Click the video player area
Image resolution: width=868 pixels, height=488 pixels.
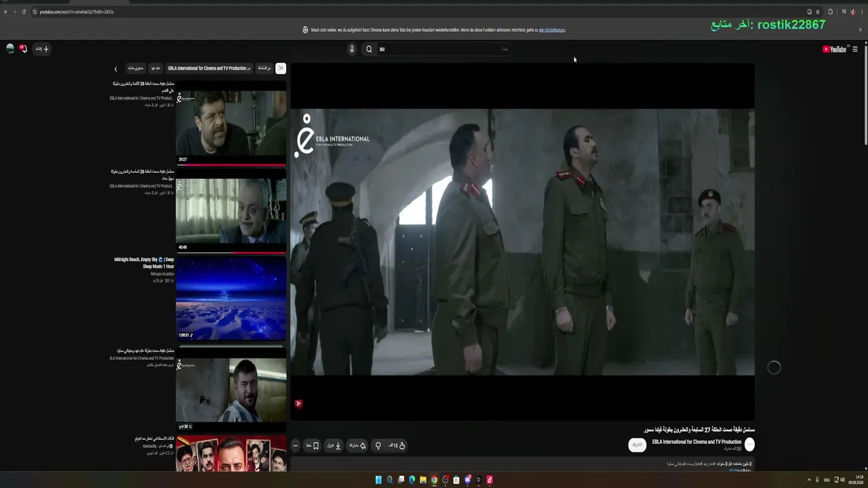tap(522, 242)
